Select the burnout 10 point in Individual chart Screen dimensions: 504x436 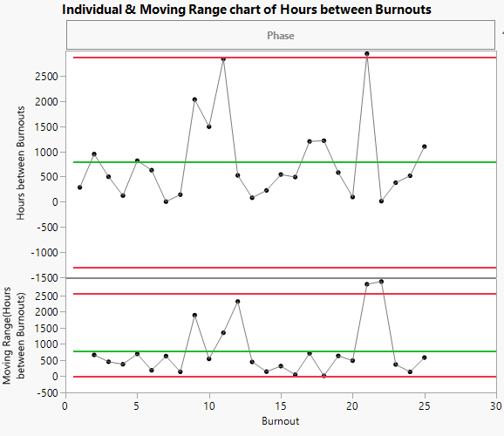[x=209, y=126]
